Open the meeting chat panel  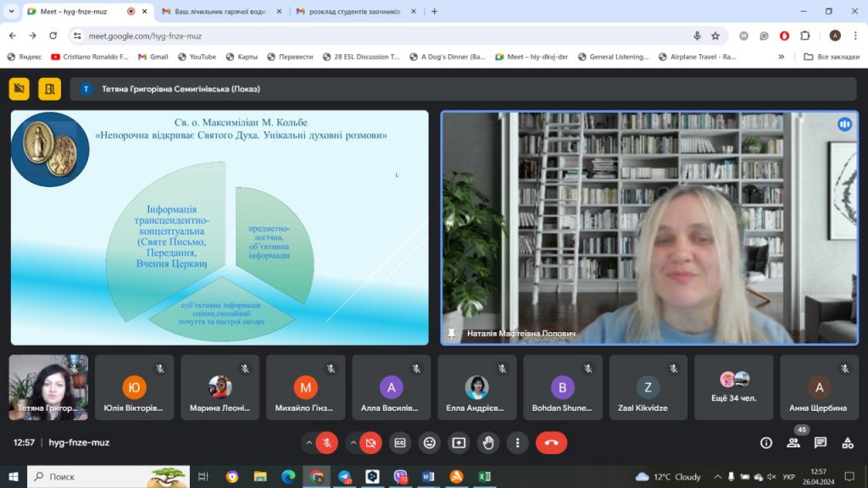[821, 442]
